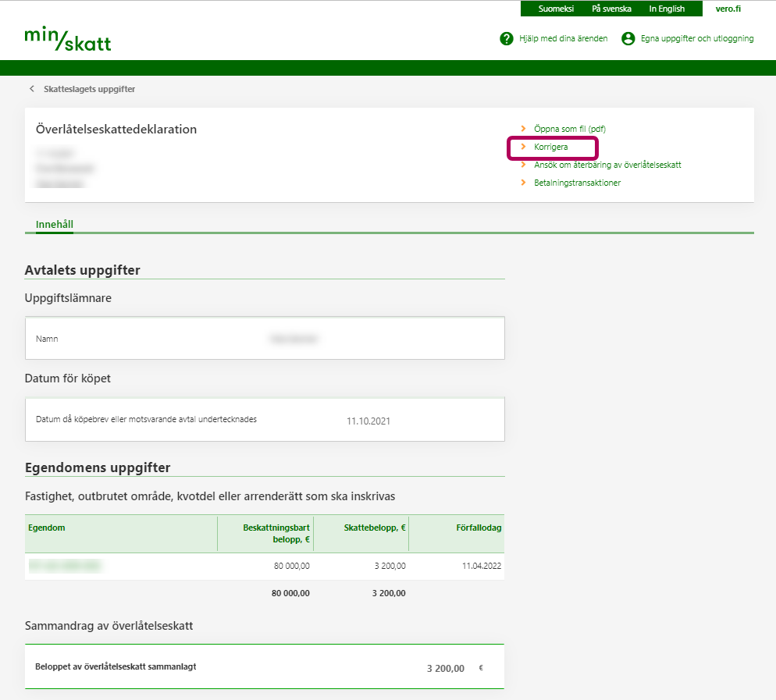The image size is (776, 700).
Task: Switch language to Suomeksi
Action: [556, 9]
